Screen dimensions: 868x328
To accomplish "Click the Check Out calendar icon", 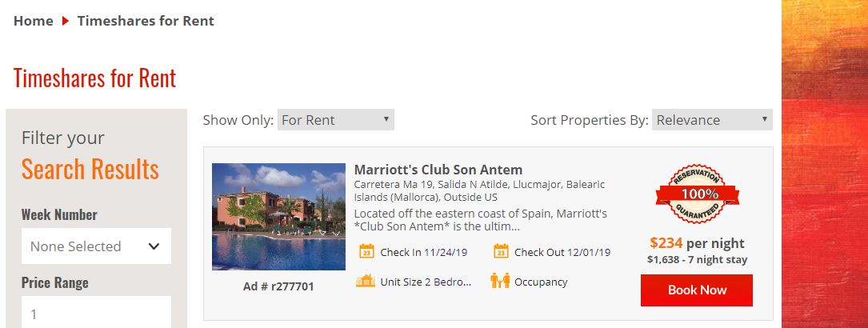I will click(501, 252).
